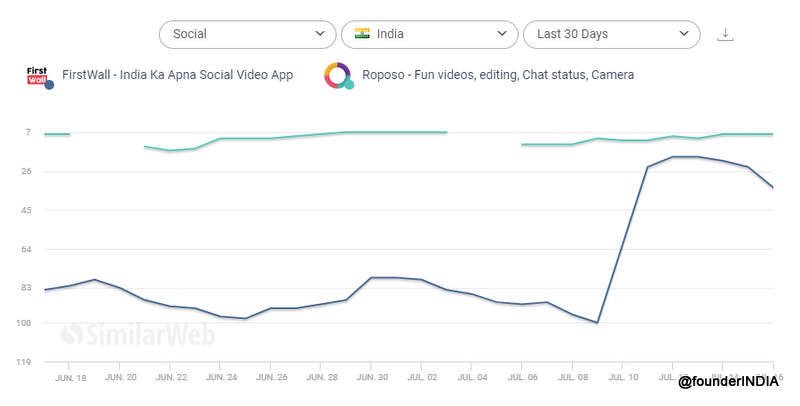This screenshot has width=800, height=406.
Task: Click the JUN. 18 axis label
Action: click(70, 378)
